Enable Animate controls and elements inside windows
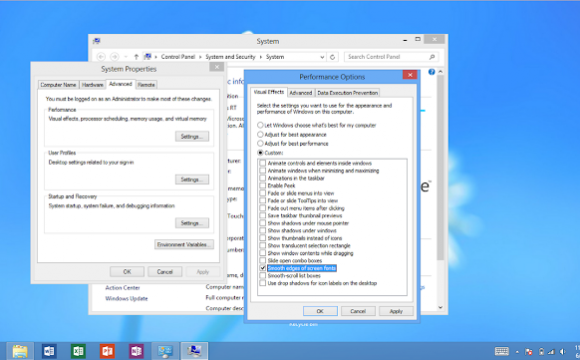The width and height of the screenshot is (580, 360). tap(263, 163)
